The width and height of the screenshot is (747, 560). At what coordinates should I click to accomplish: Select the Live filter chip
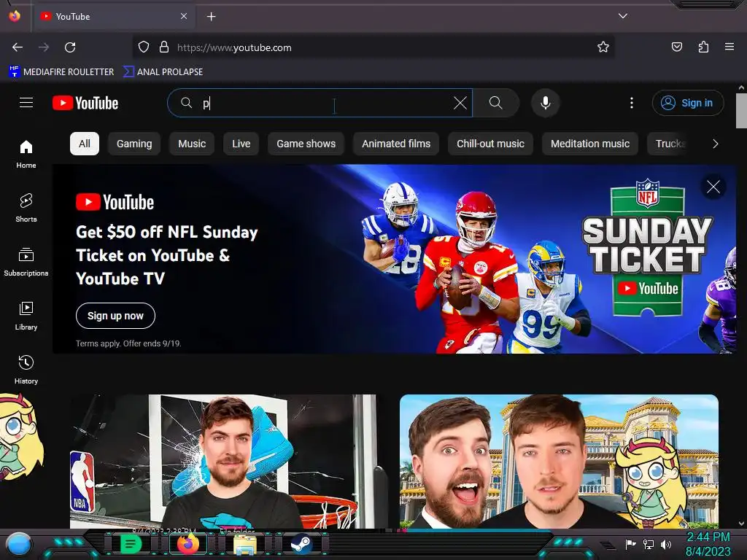[241, 144]
